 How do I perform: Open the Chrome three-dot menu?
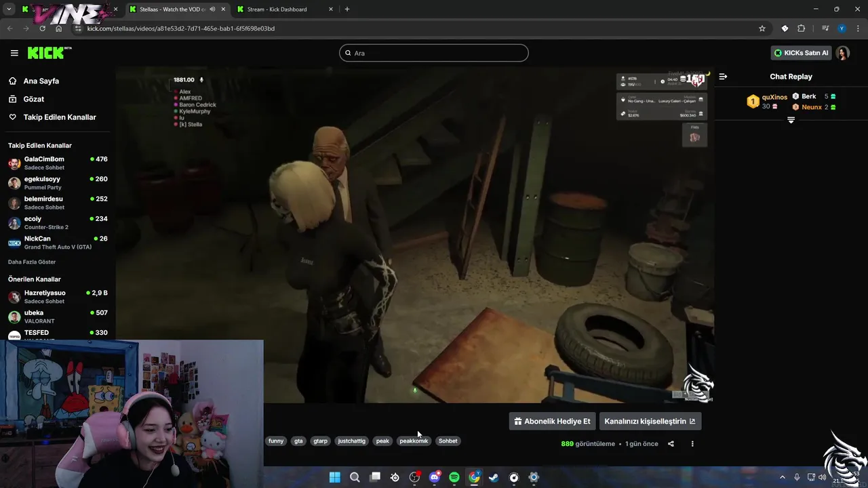[857, 28]
